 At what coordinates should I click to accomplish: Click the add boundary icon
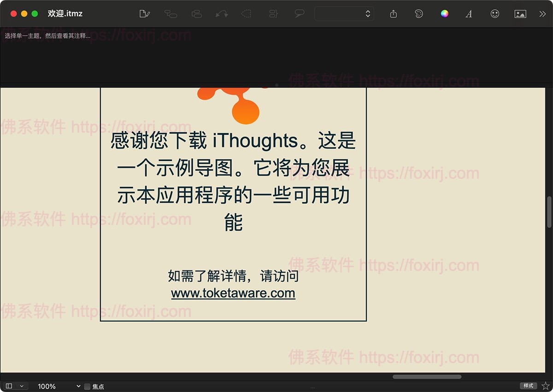[x=247, y=14]
